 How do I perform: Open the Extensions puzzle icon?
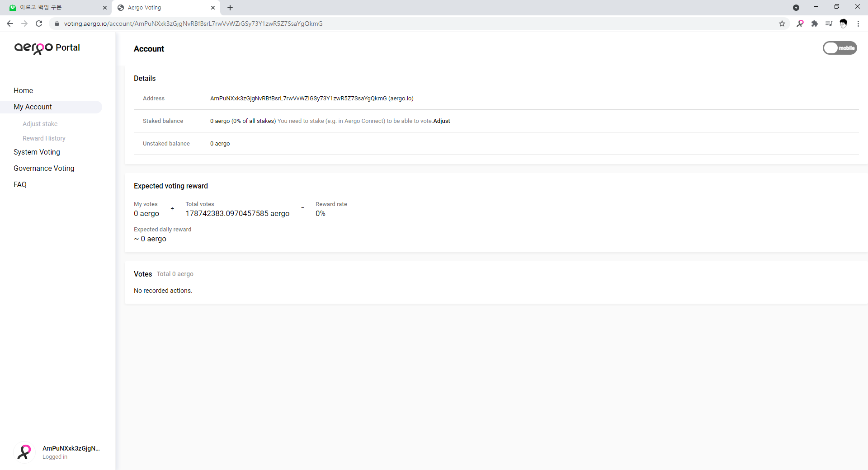[x=815, y=23]
